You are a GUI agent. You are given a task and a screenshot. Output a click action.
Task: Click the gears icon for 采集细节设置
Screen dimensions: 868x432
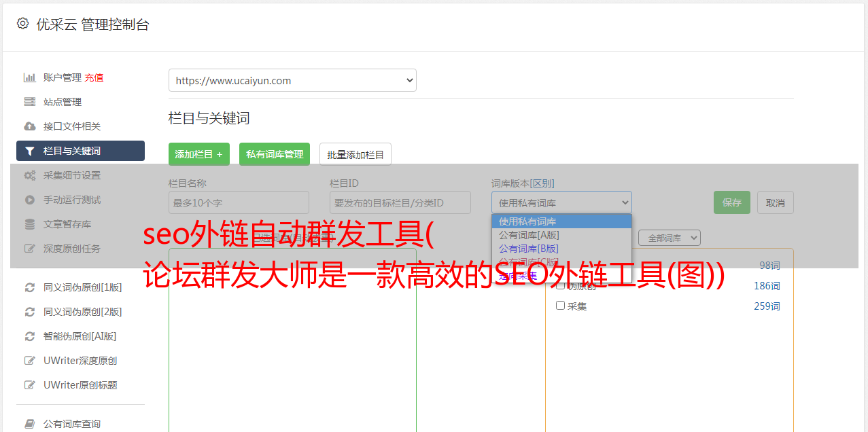click(x=30, y=175)
